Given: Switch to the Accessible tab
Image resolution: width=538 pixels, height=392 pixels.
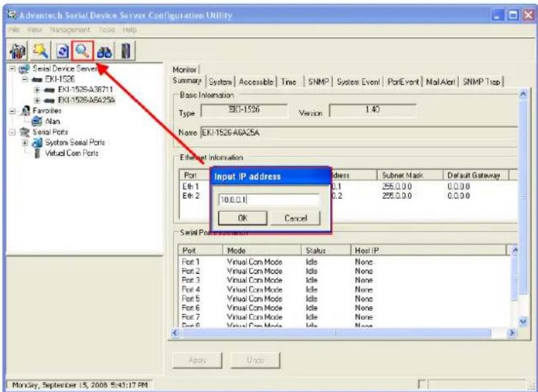Looking at the screenshot, I should click(x=256, y=82).
